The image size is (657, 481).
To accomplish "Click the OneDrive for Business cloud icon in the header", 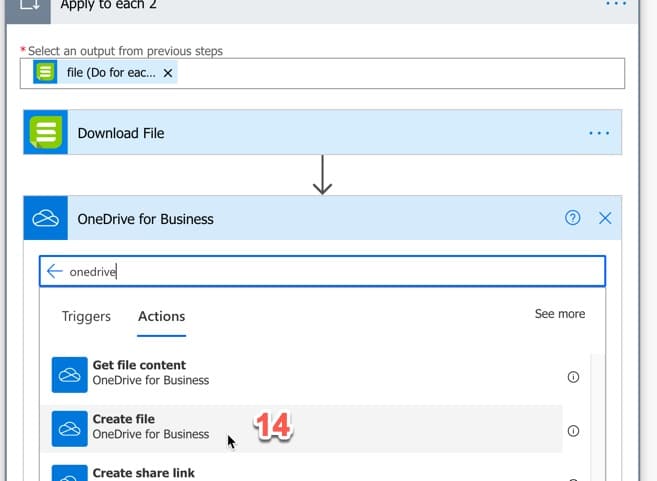I will coord(45,219).
